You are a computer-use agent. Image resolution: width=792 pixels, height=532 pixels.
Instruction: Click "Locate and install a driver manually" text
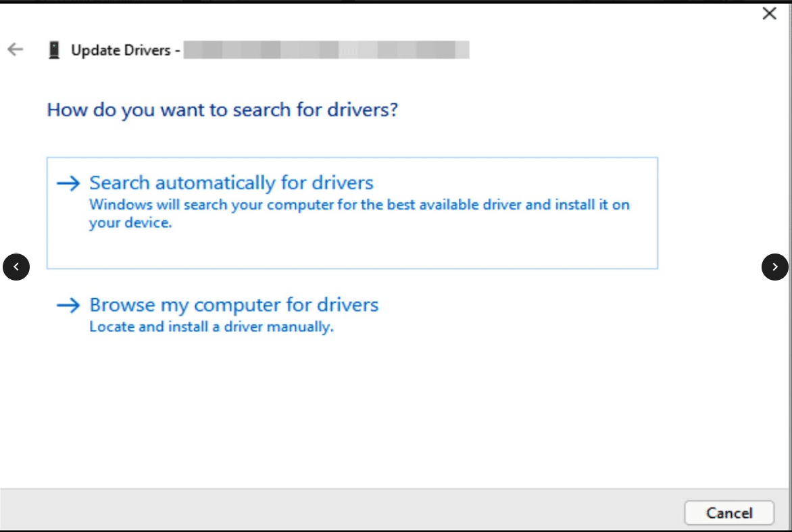212,327
